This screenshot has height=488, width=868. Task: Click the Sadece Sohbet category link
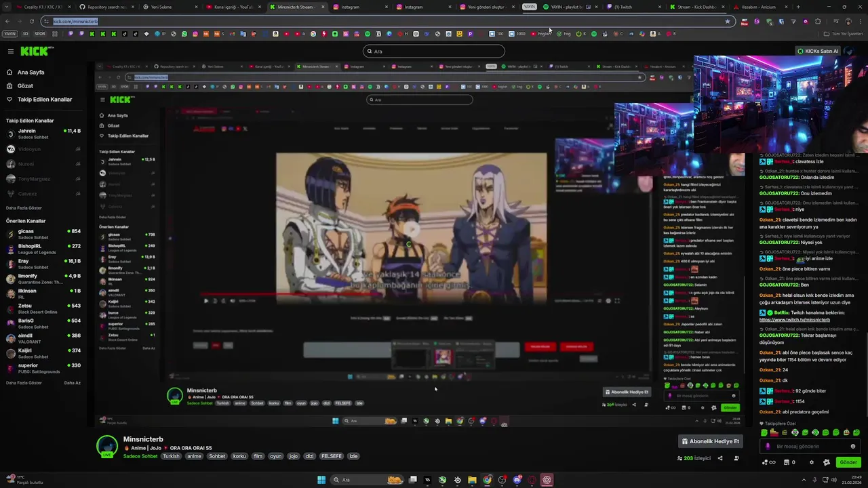(x=140, y=456)
